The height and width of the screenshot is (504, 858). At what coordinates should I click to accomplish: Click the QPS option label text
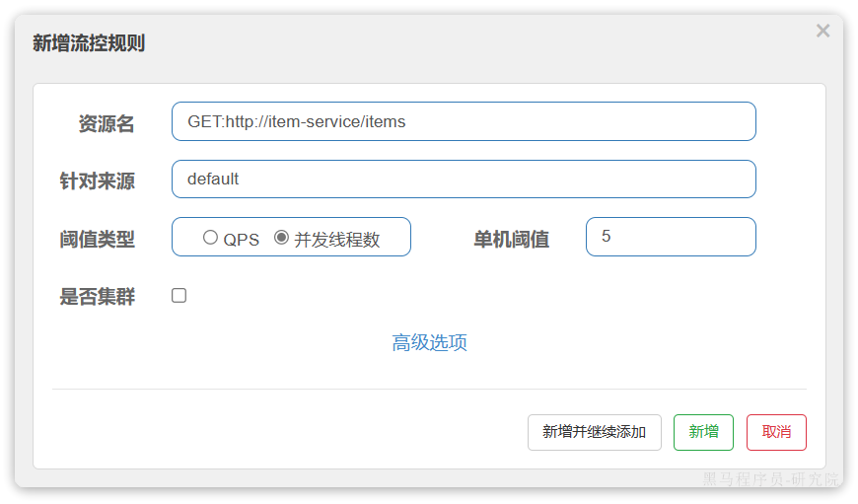coord(241,240)
